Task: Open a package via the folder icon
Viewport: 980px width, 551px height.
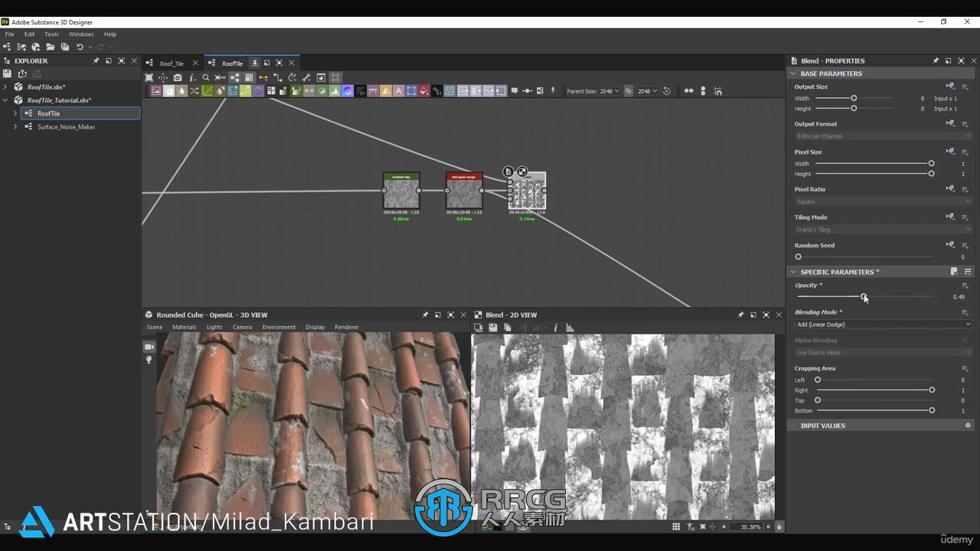Action: [x=50, y=47]
